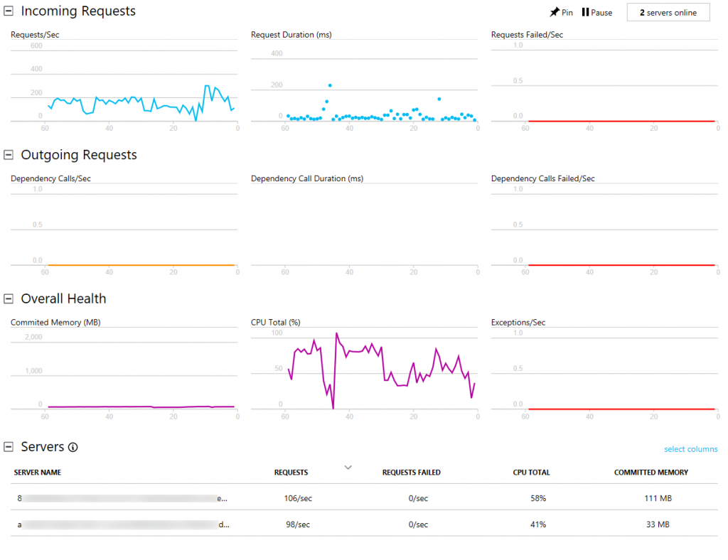Collapse the Overall Health section
Viewport: 728px width, 560px height.
(x=8, y=299)
